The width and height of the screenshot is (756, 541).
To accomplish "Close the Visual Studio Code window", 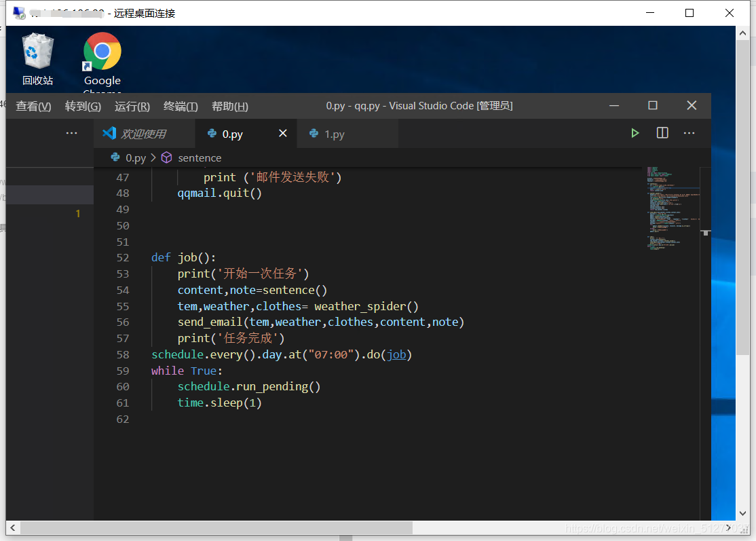I will click(x=692, y=106).
